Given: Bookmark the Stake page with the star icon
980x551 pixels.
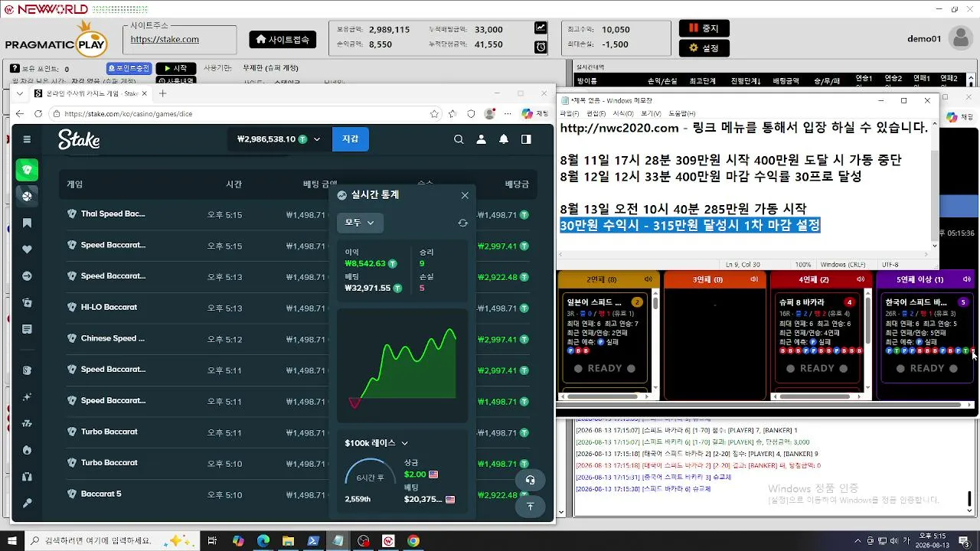Looking at the screenshot, I should 434,113.
